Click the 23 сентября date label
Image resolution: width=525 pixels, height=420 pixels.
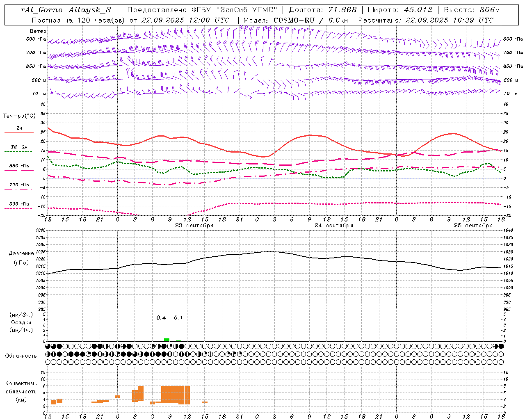pos(194,226)
